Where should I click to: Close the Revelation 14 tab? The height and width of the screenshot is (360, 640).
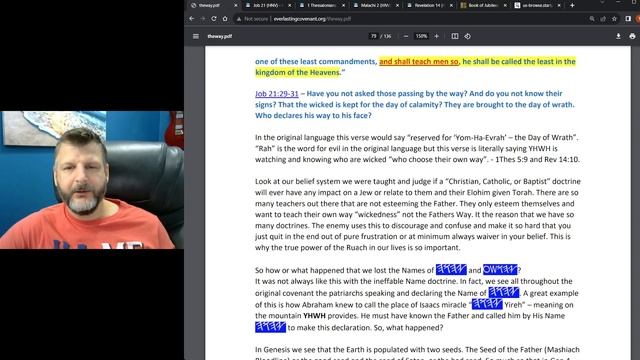point(451,5)
